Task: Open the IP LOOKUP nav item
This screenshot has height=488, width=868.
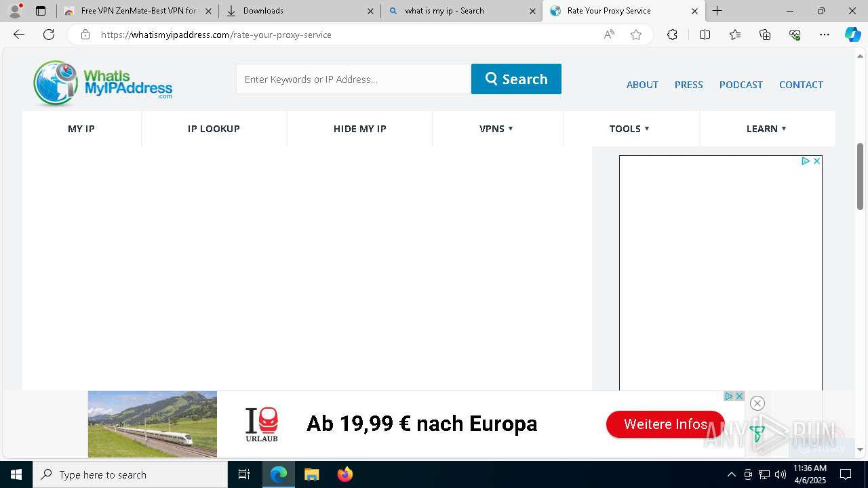Action: [214, 129]
